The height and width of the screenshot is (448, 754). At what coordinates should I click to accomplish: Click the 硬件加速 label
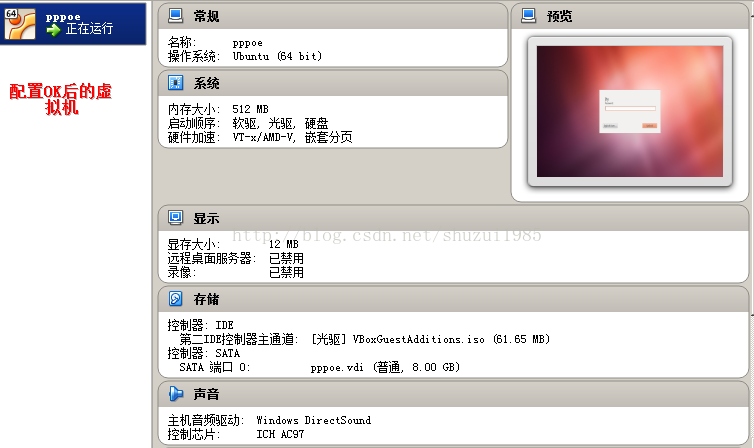[193, 137]
